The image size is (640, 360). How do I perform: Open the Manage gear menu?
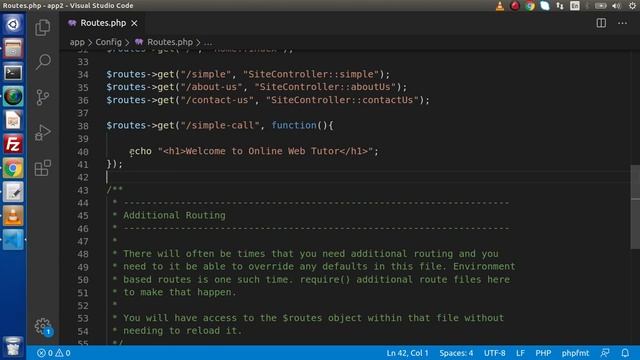[x=42, y=326]
